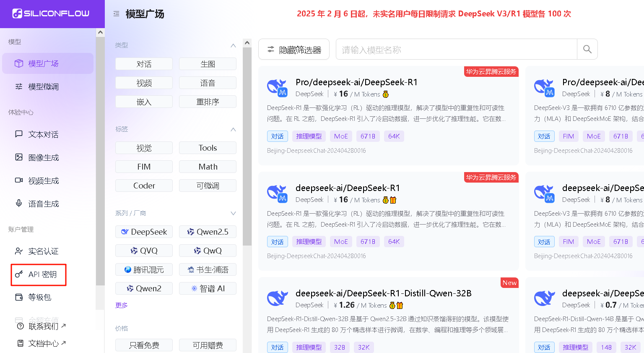Image resolution: width=644 pixels, height=353 pixels.
Task: Filter by QVQ series
Action: point(144,251)
